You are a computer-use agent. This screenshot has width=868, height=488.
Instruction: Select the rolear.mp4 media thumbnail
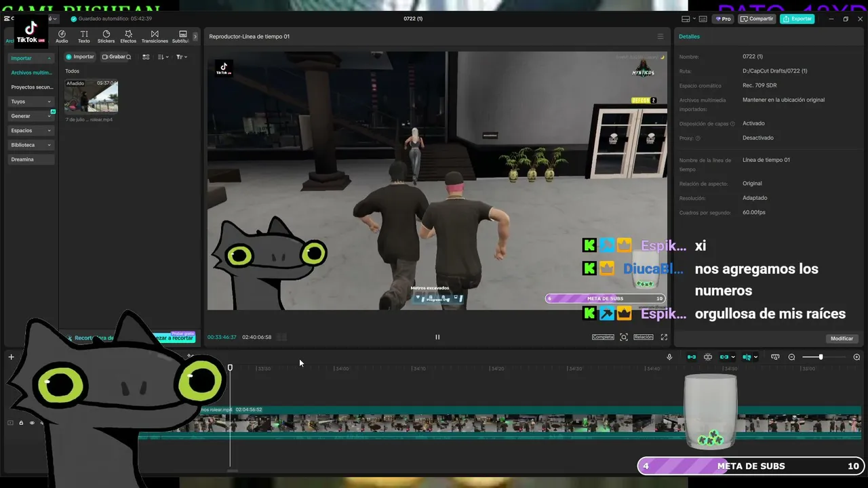91,96
